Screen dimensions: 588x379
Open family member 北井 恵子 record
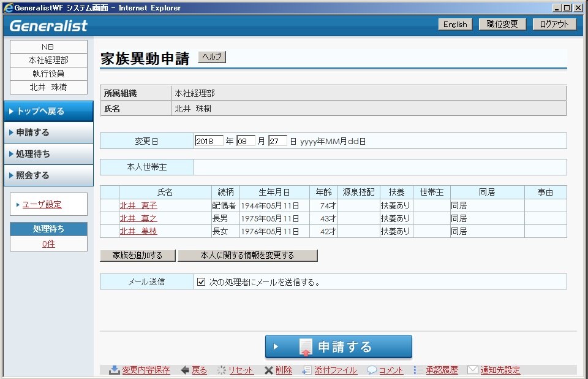pyautogui.click(x=138, y=205)
